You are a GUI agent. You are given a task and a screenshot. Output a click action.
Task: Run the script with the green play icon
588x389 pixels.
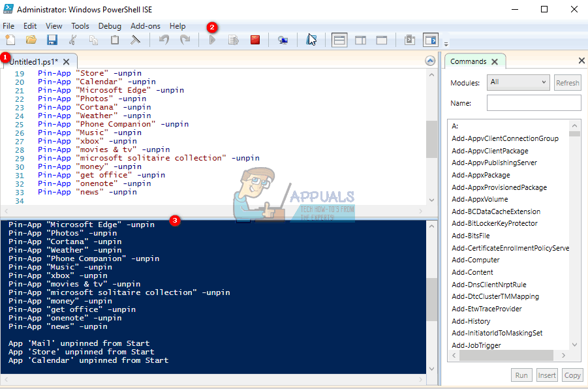[x=212, y=40]
